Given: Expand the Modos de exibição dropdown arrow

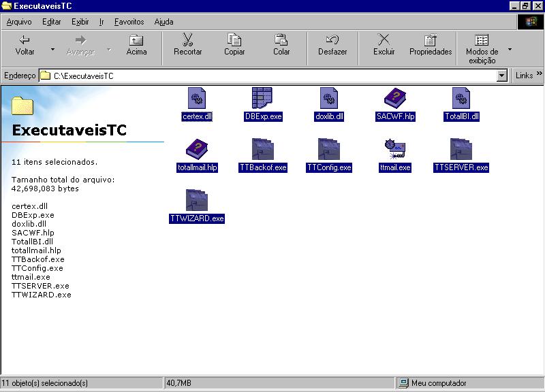Looking at the screenshot, I should tap(510, 49).
